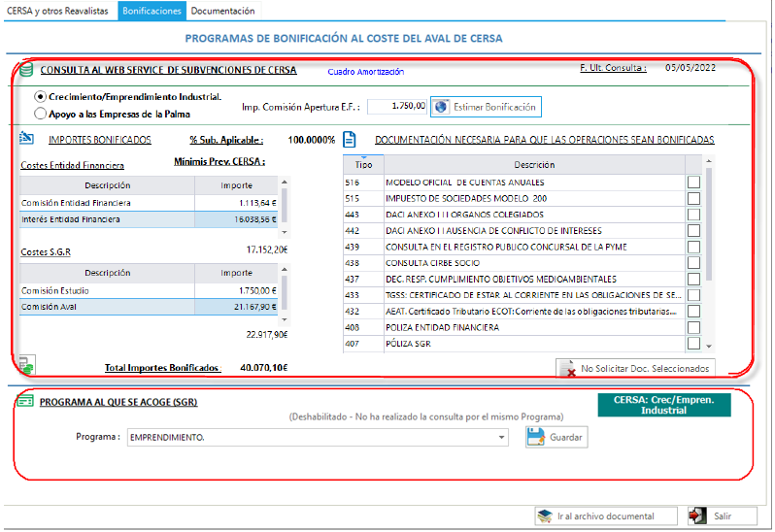Click the CERSA: Crec/Empren. Industrial badge
Viewport: 775px width, 532px height.
point(663,405)
